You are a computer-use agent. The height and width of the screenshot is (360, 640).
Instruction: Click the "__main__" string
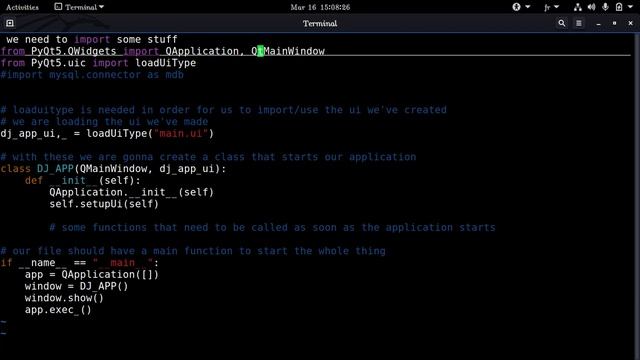click(x=122, y=262)
